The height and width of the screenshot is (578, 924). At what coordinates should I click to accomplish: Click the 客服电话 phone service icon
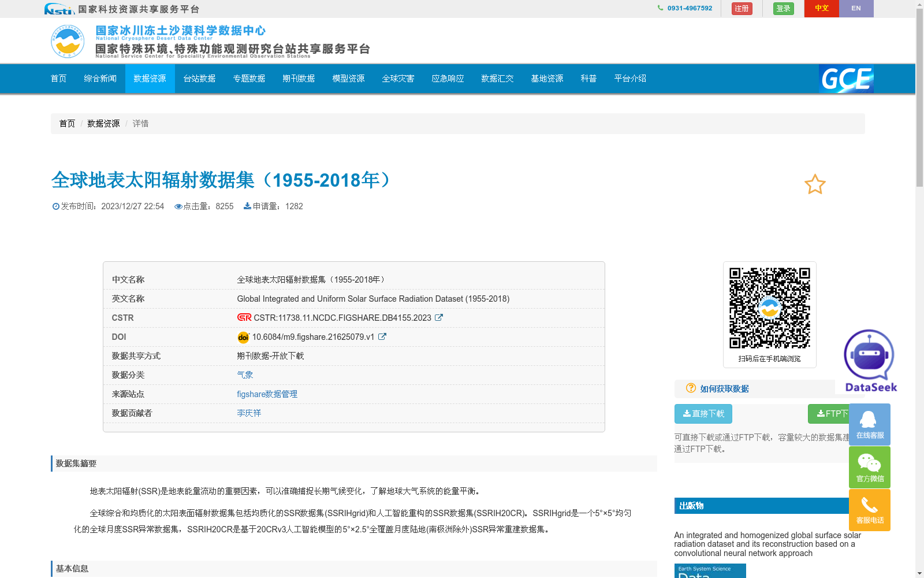click(870, 510)
